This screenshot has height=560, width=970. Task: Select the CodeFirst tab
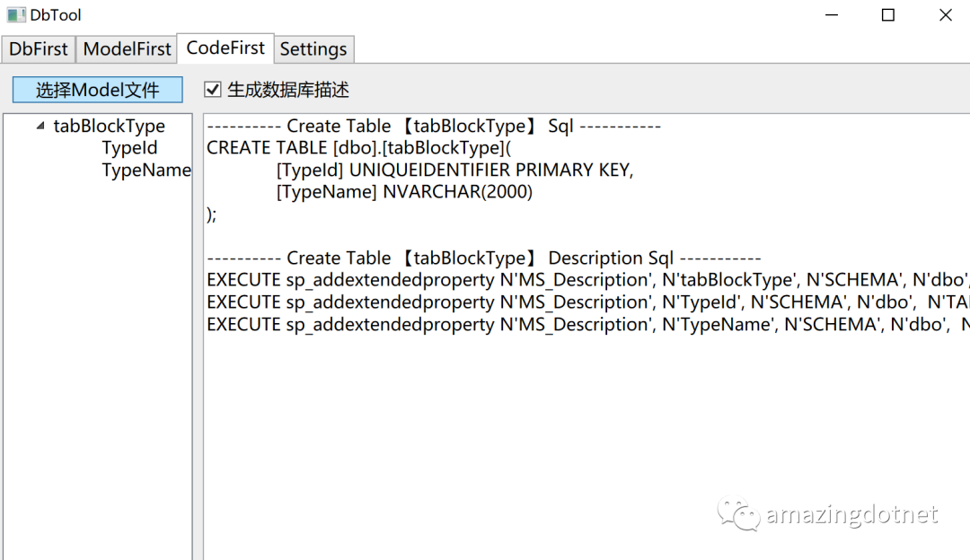tap(225, 48)
